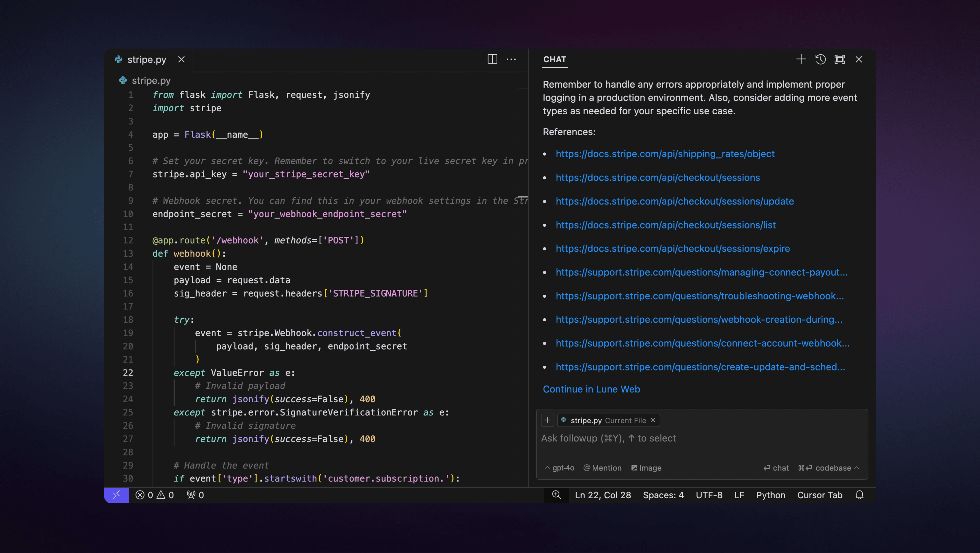Viewport: 980px width, 553px height.
Task: Open create-update-and-sched support link
Action: click(700, 367)
